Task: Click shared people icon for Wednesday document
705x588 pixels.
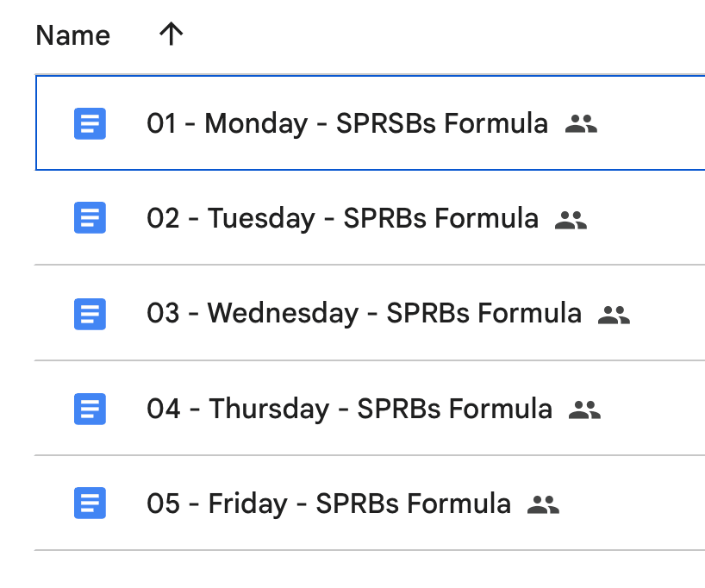Action: [x=615, y=315]
